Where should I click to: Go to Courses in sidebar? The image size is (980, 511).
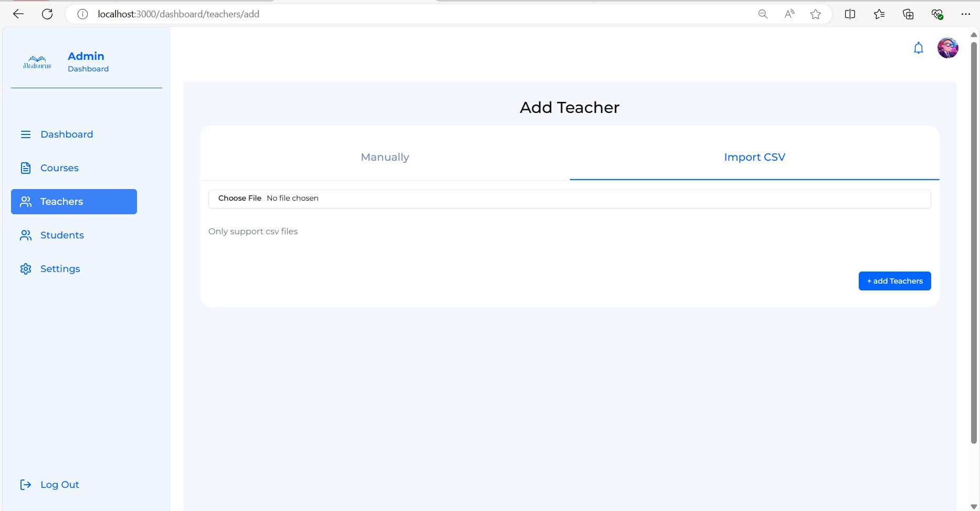59,168
